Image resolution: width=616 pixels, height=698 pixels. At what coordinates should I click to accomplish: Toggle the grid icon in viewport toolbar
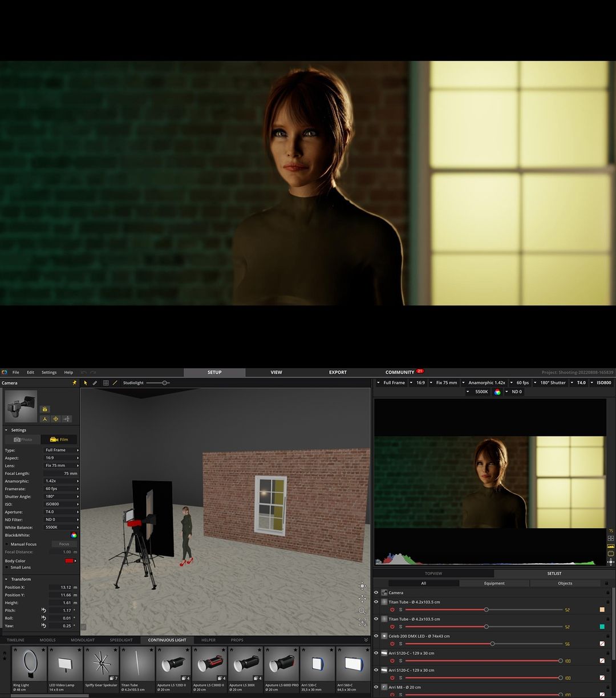(106, 383)
